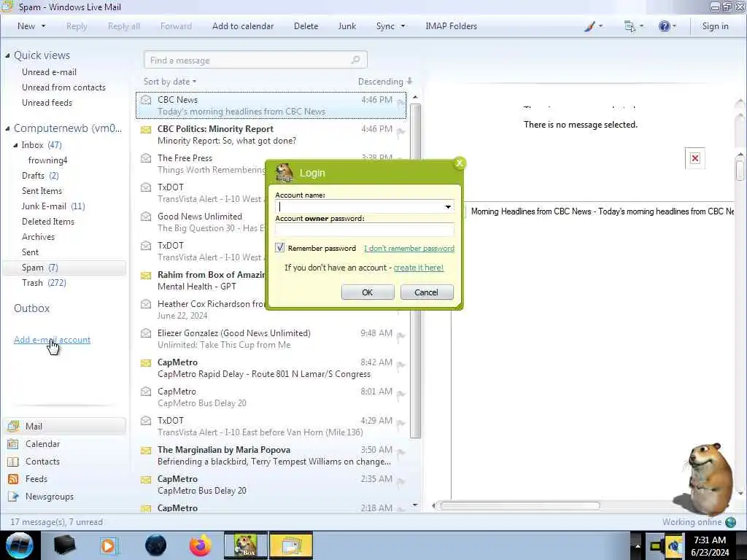
Task: Open the Help dropdown arrow
Action: click(674, 26)
